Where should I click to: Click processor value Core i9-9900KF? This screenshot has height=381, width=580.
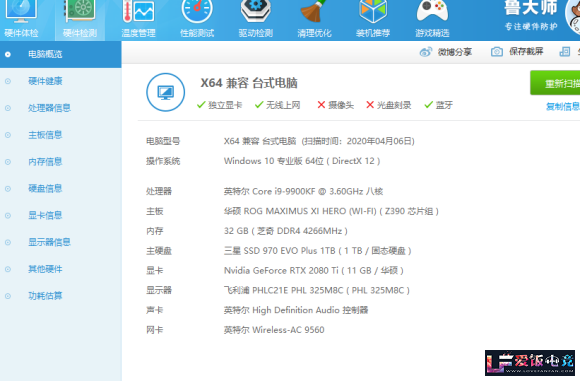(x=303, y=192)
